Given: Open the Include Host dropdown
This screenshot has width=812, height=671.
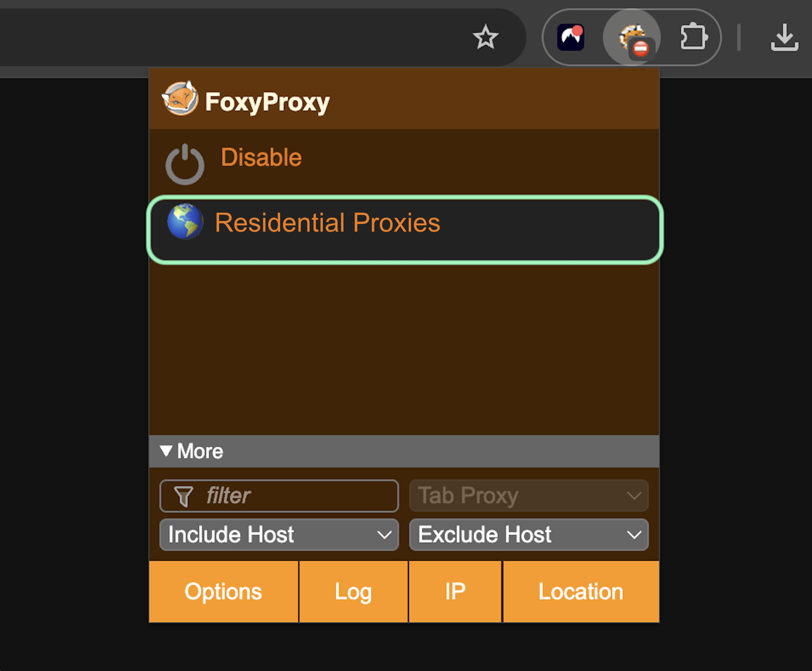Looking at the screenshot, I should point(279,535).
